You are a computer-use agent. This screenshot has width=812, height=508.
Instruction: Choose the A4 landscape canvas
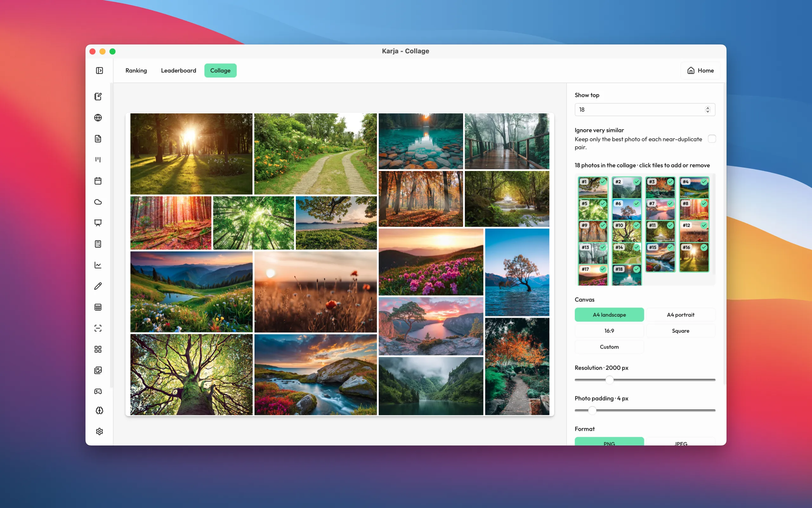609,315
